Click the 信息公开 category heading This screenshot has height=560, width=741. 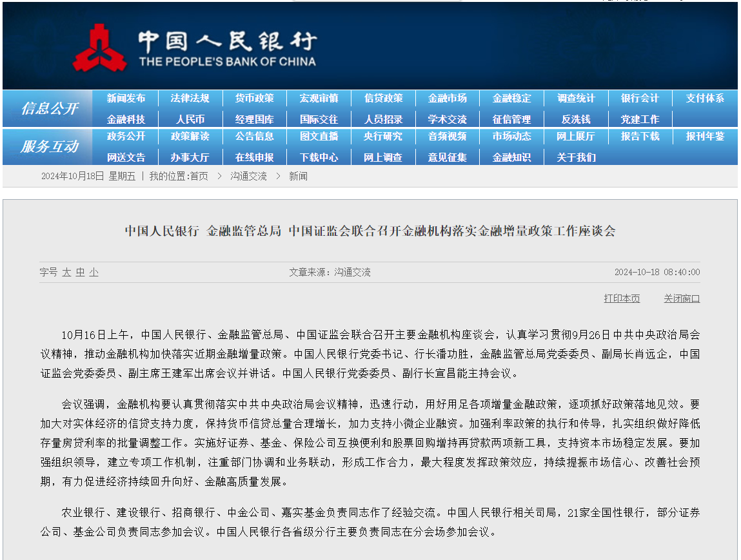click(50, 109)
